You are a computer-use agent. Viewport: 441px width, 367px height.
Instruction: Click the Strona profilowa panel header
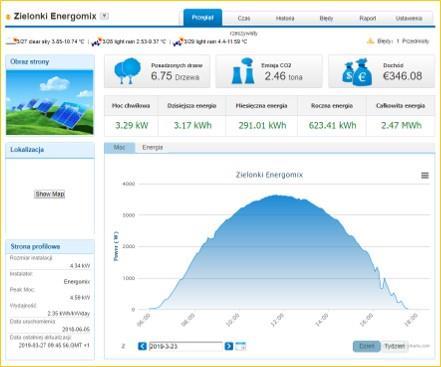tap(50, 247)
